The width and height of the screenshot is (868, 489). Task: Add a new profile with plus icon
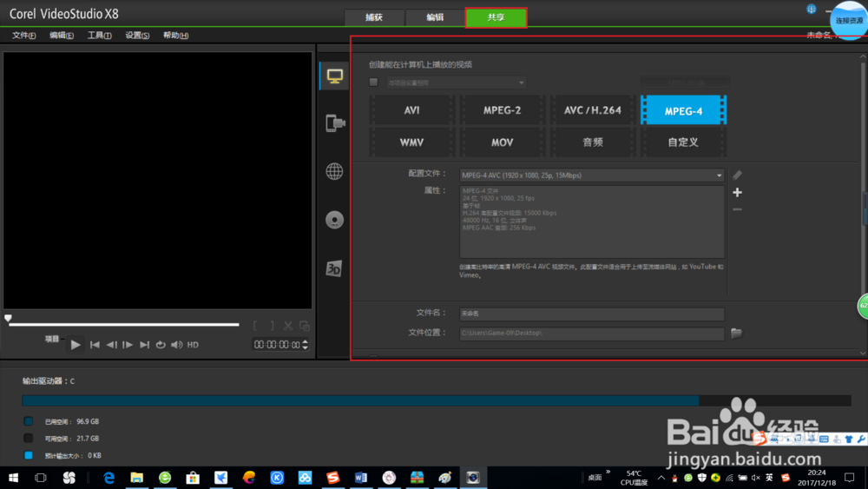click(737, 192)
